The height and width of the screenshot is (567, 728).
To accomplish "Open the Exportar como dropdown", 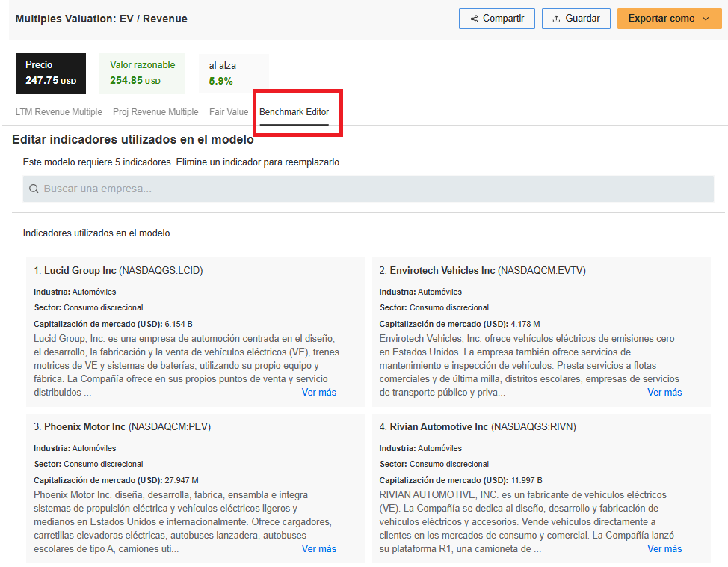I will pos(669,19).
